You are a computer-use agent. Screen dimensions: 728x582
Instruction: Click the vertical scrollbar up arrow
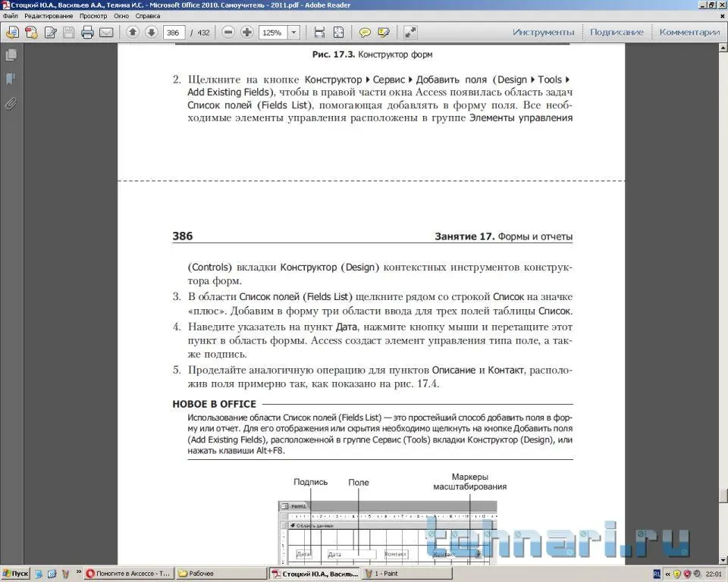pos(723,48)
